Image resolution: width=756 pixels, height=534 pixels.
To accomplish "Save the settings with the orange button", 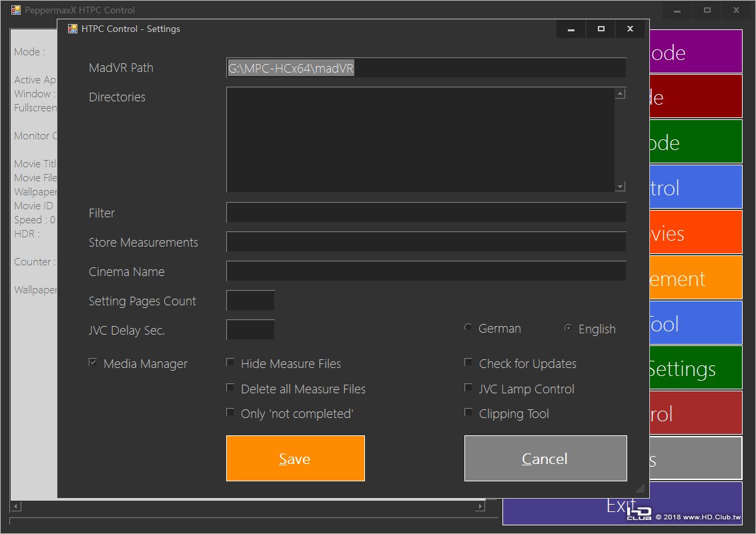I will click(296, 459).
